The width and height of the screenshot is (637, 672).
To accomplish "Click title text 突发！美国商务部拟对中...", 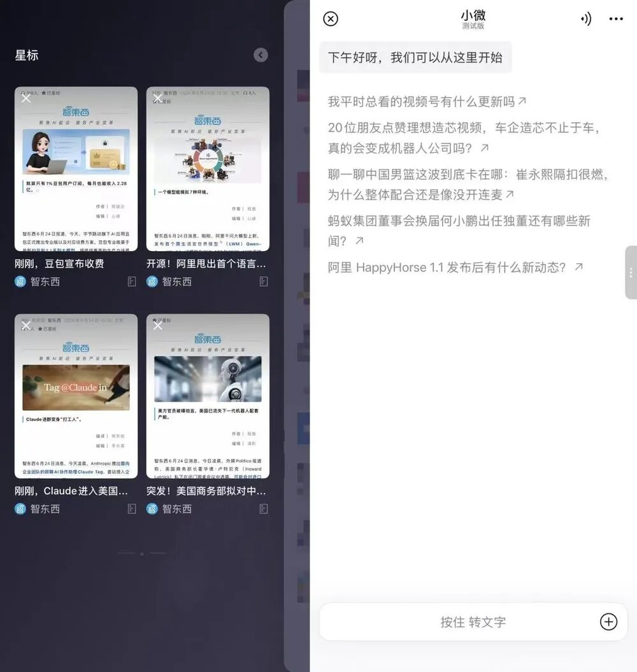I will pos(206,490).
